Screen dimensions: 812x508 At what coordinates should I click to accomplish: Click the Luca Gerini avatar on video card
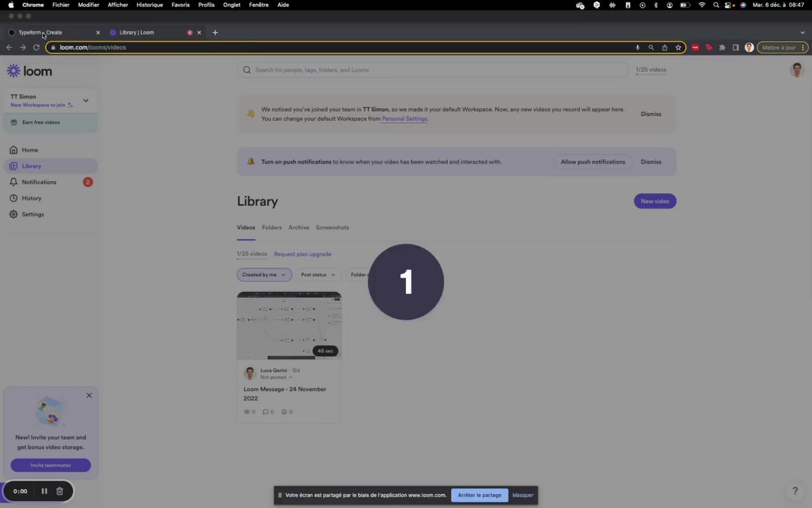(250, 373)
